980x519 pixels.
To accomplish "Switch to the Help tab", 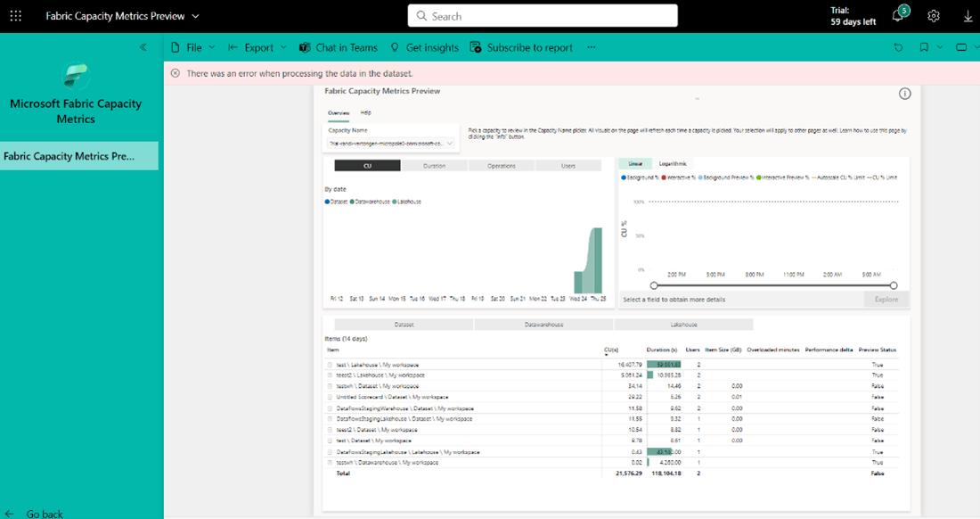I will [365, 113].
